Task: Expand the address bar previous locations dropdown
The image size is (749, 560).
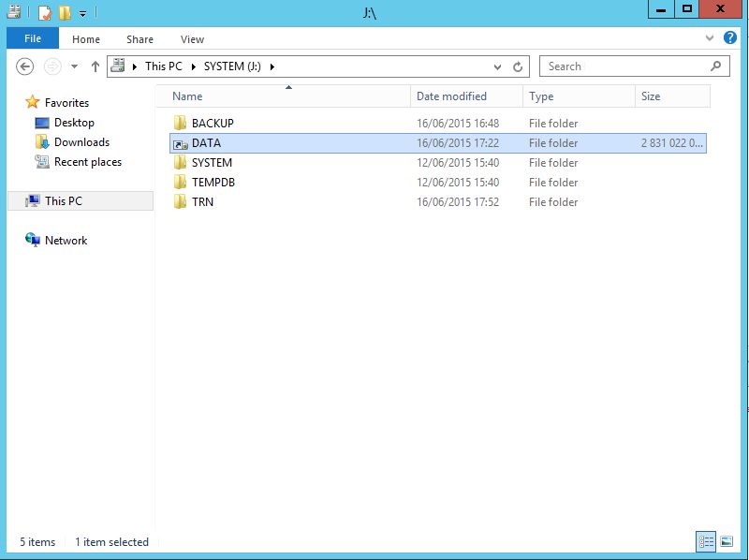Action: pyautogui.click(x=497, y=66)
